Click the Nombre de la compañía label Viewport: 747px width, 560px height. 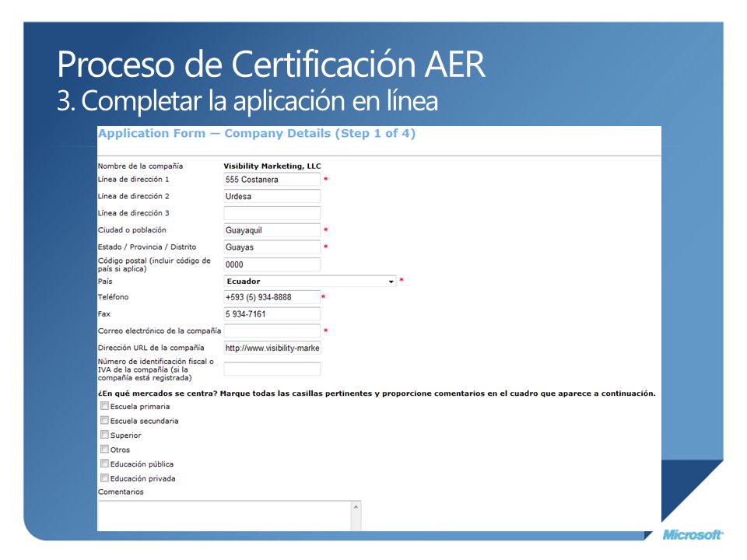(140, 166)
